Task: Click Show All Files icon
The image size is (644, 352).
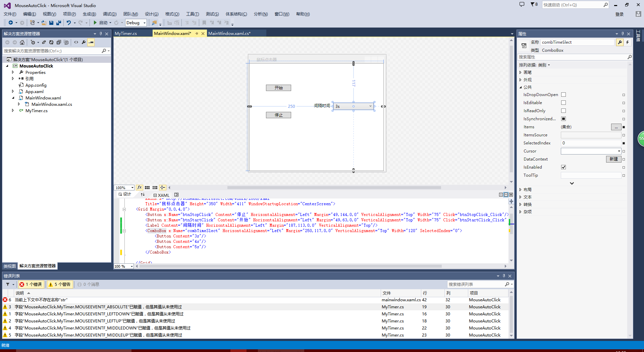Action: [x=66, y=42]
